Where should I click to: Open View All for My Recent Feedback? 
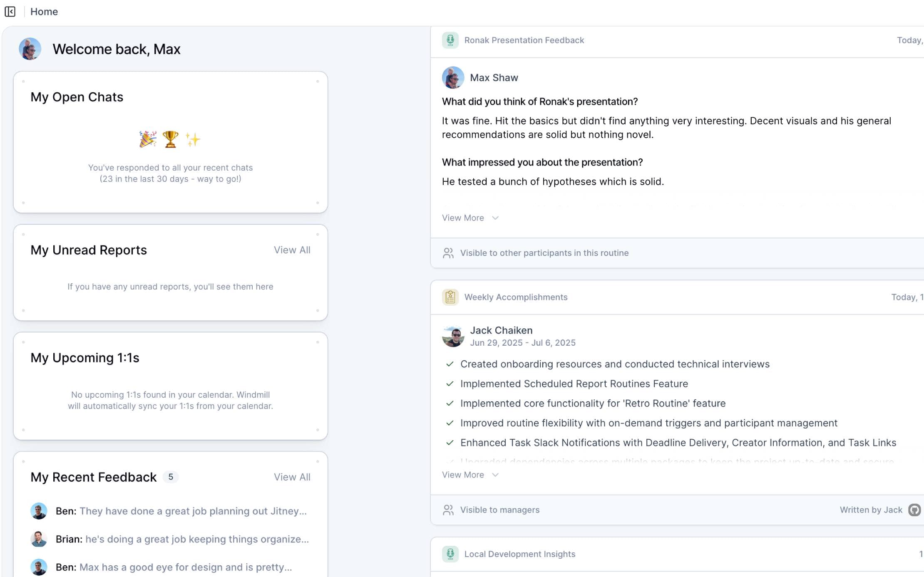292,477
